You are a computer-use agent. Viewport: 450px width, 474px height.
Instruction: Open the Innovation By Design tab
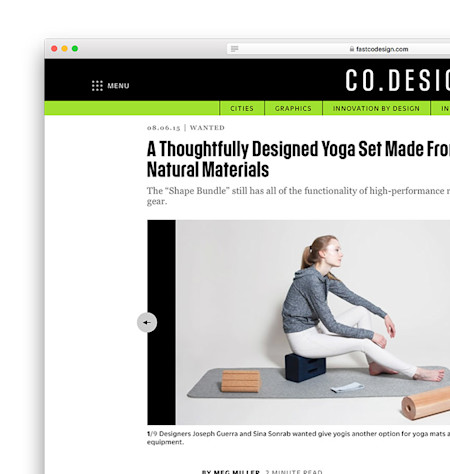click(376, 108)
